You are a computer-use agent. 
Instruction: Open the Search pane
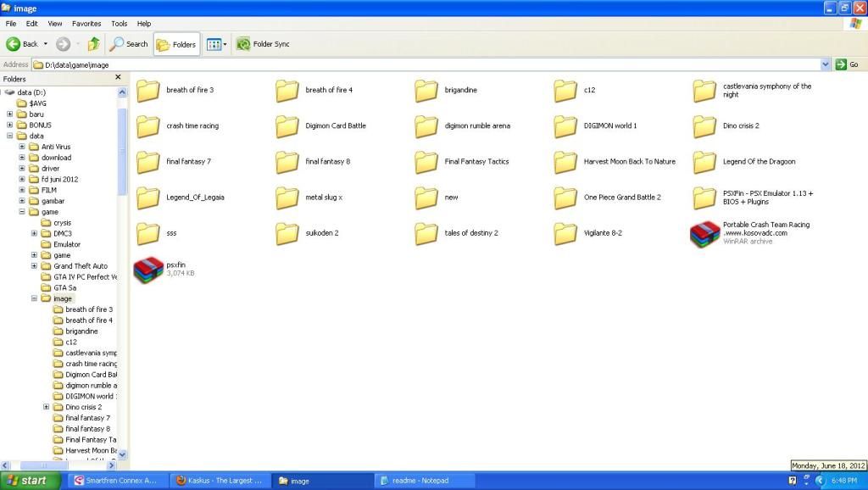click(x=129, y=44)
